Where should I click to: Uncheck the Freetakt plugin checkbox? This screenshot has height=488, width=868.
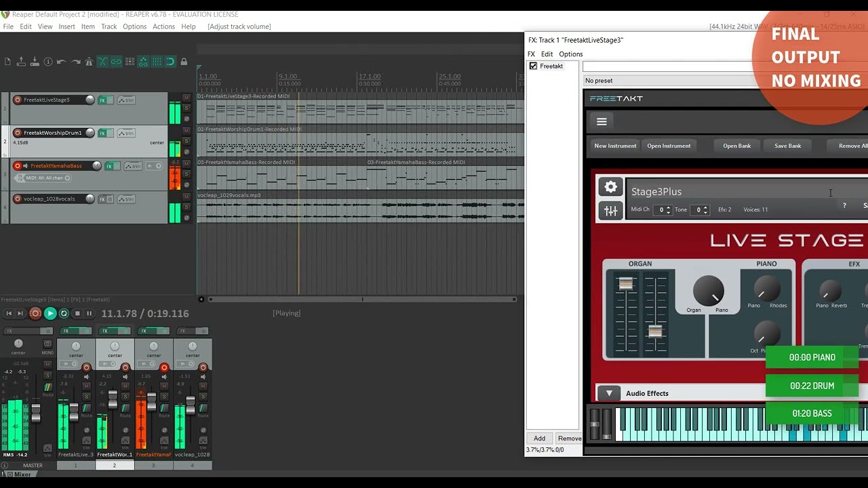pos(533,66)
